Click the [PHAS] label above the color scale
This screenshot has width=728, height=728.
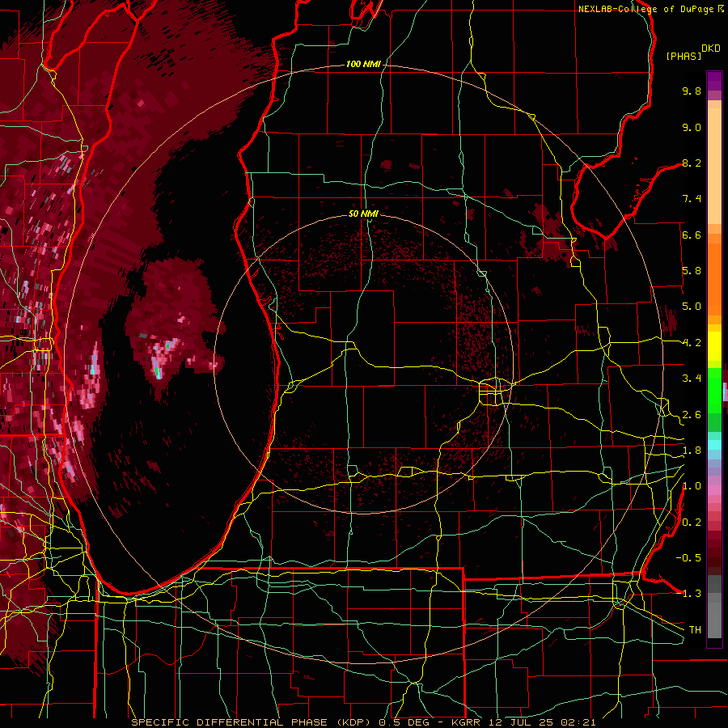click(684, 56)
